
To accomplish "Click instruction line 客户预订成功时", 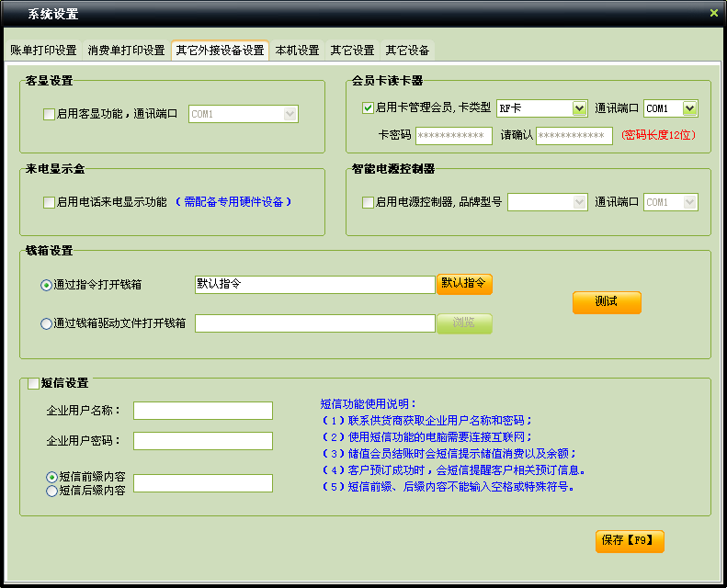I will pyautogui.click(x=452, y=470).
